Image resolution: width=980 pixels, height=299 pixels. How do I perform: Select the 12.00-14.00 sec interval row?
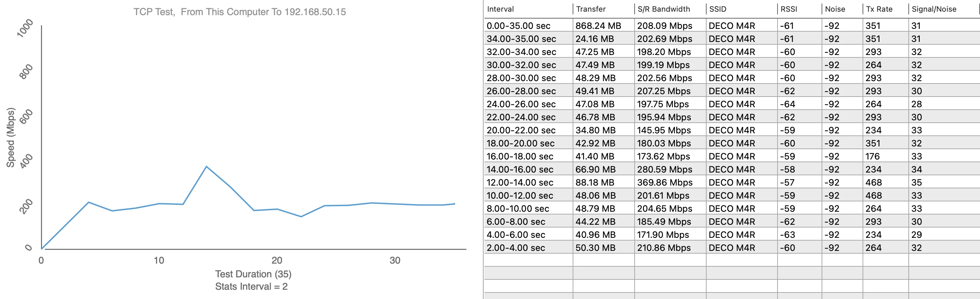point(520,182)
